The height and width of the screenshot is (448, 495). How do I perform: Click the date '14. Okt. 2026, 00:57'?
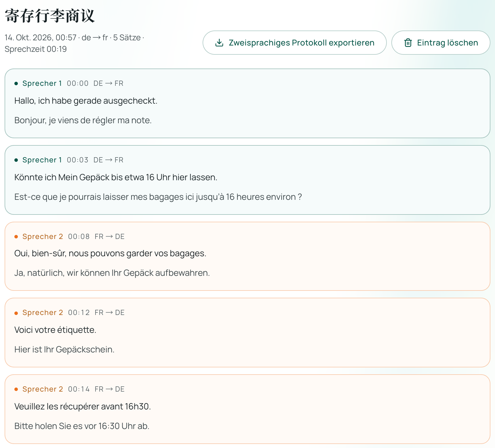pyautogui.click(x=41, y=38)
